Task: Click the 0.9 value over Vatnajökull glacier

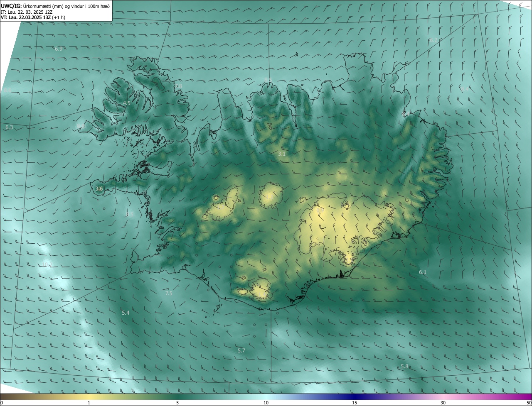Action: pyautogui.click(x=320, y=210)
